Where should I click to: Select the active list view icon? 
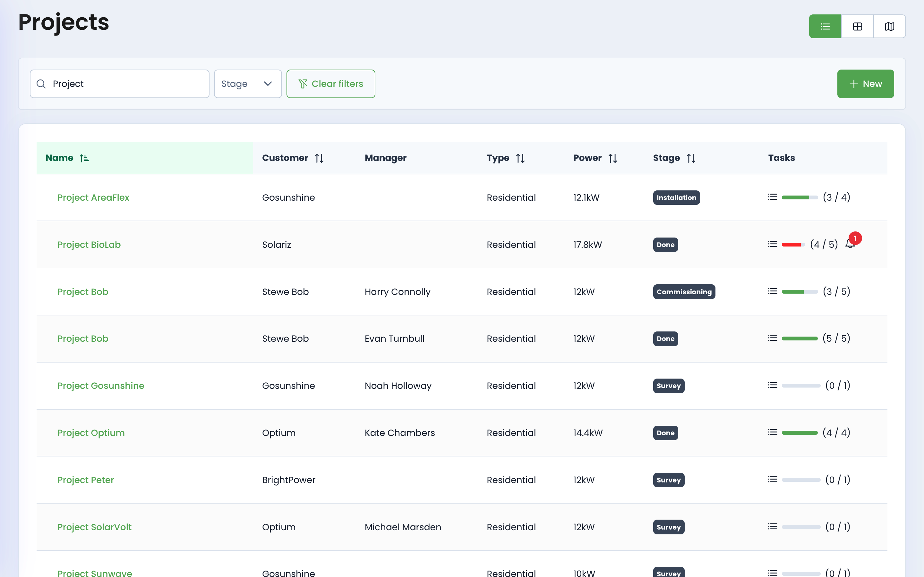click(x=825, y=26)
